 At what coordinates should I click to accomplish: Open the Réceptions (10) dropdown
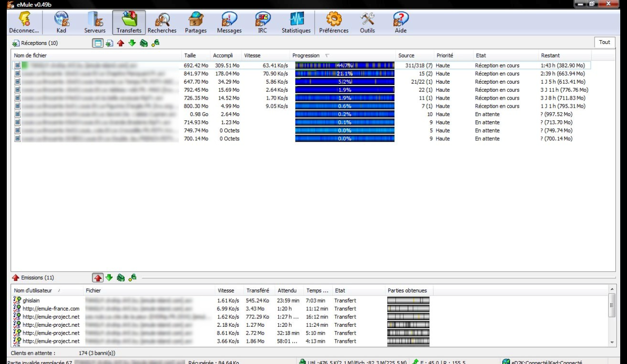35,43
